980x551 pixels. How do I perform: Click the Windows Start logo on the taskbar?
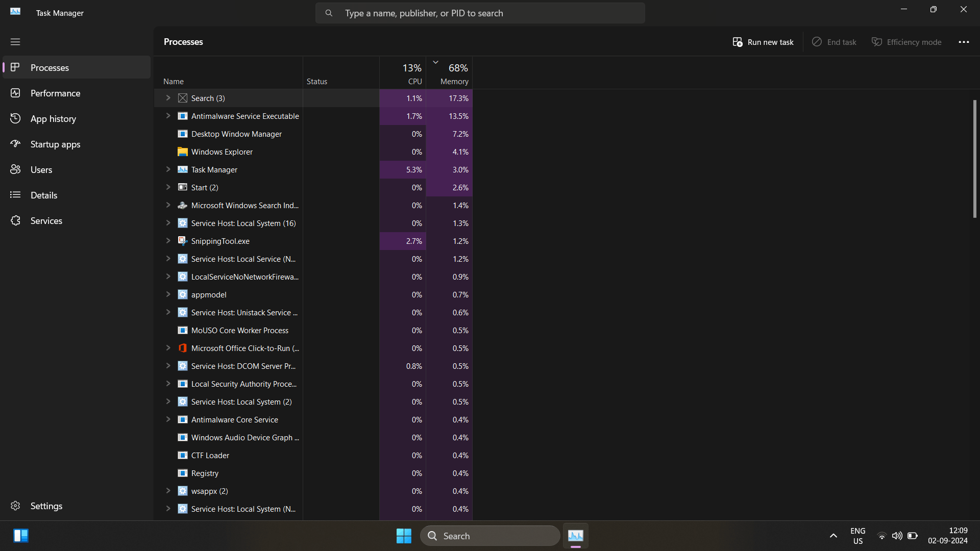coord(404,536)
